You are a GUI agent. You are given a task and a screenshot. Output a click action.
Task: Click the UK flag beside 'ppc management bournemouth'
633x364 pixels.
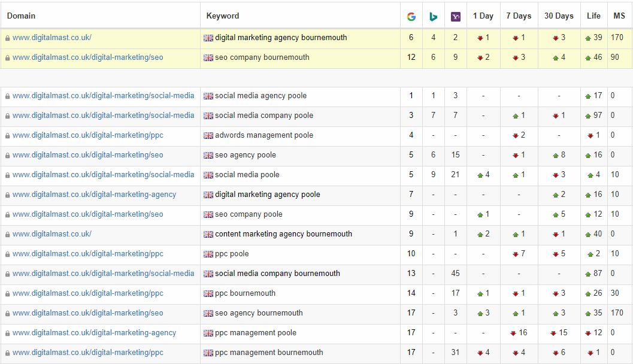[208, 353]
